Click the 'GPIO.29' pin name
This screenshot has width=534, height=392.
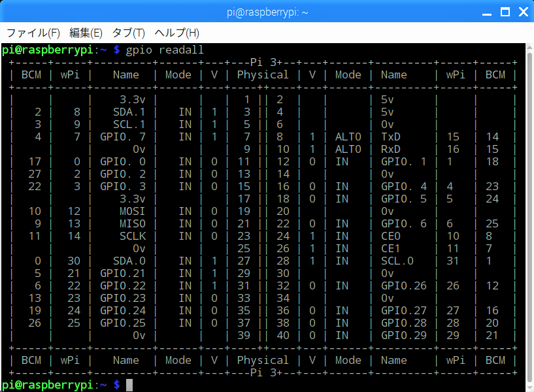(x=403, y=336)
